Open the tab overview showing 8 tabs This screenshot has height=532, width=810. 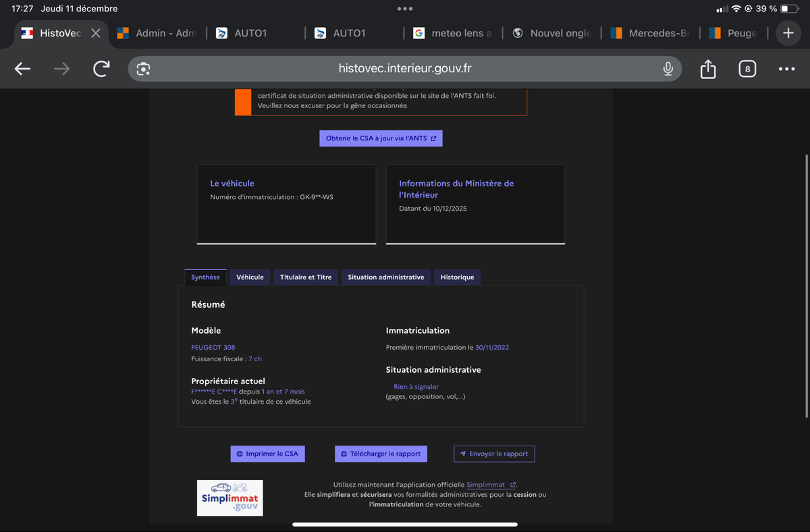coord(747,69)
